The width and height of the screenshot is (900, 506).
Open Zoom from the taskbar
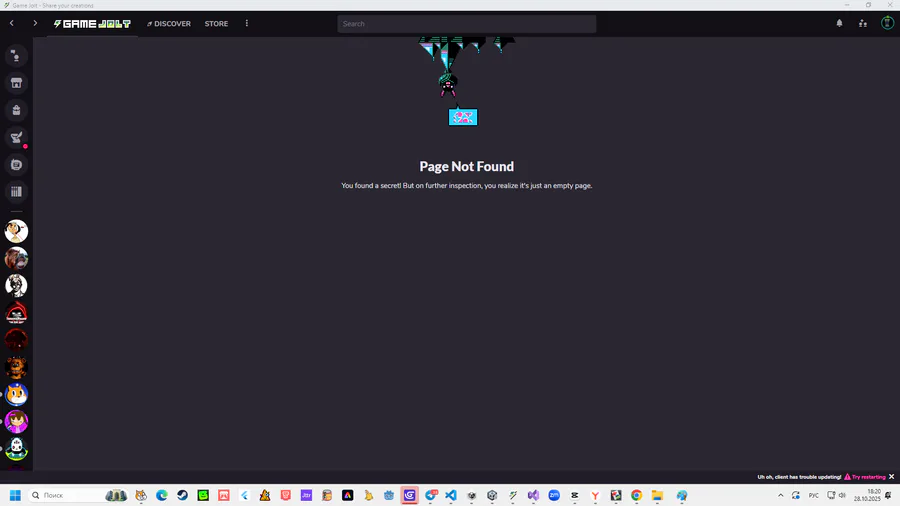(554, 495)
